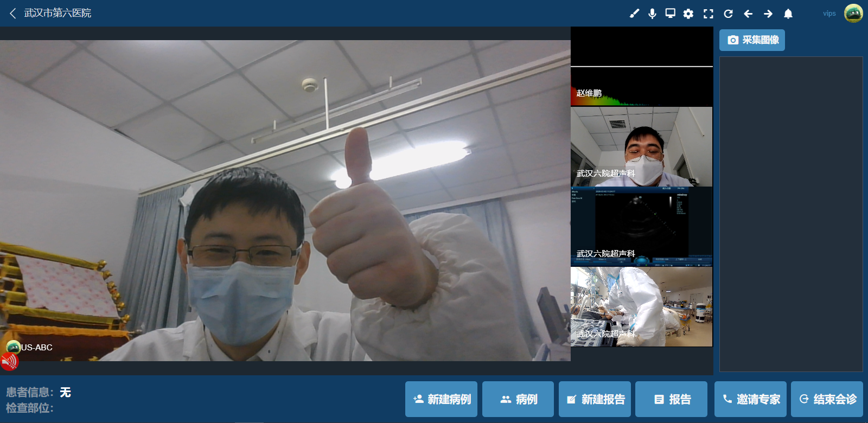Open notifications bell icon
This screenshot has width=868, height=423.
coord(788,14)
